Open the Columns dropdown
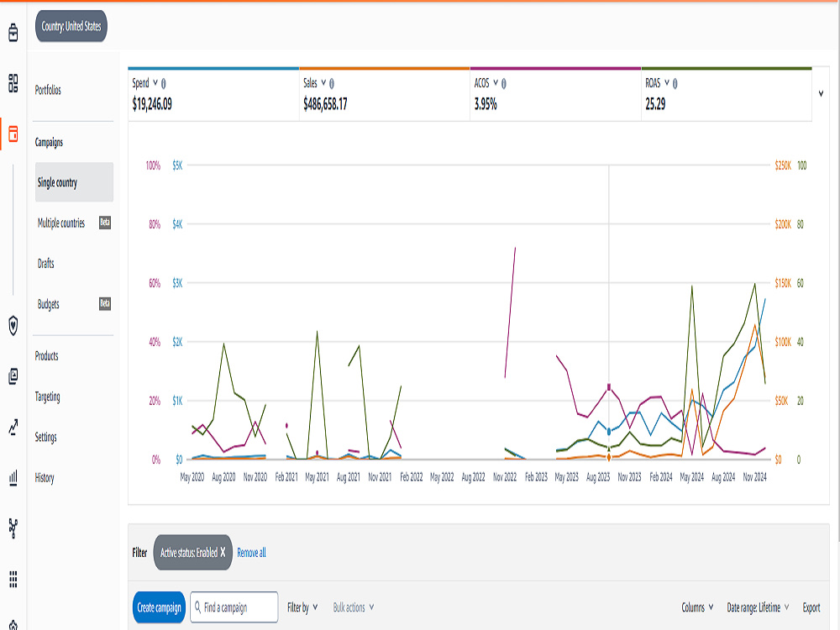Image resolution: width=840 pixels, height=630 pixels. click(697, 607)
